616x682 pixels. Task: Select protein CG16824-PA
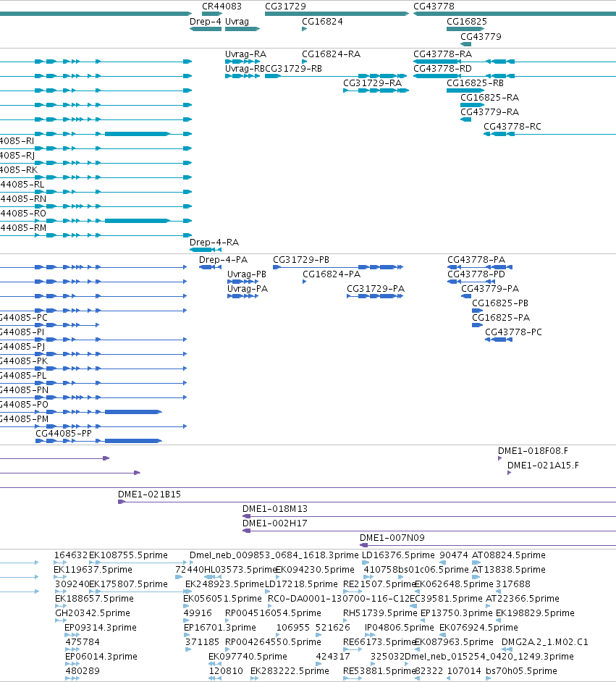[x=332, y=274]
